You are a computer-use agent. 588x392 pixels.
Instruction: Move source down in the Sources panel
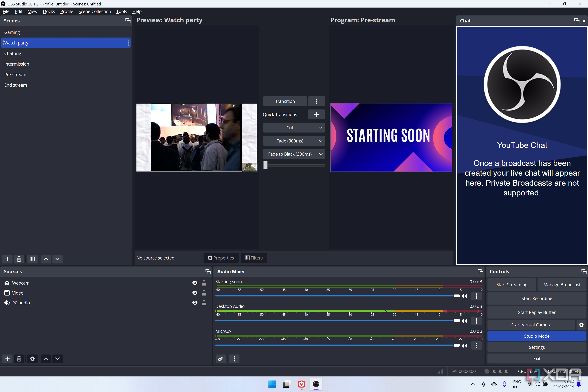[57, 359]
